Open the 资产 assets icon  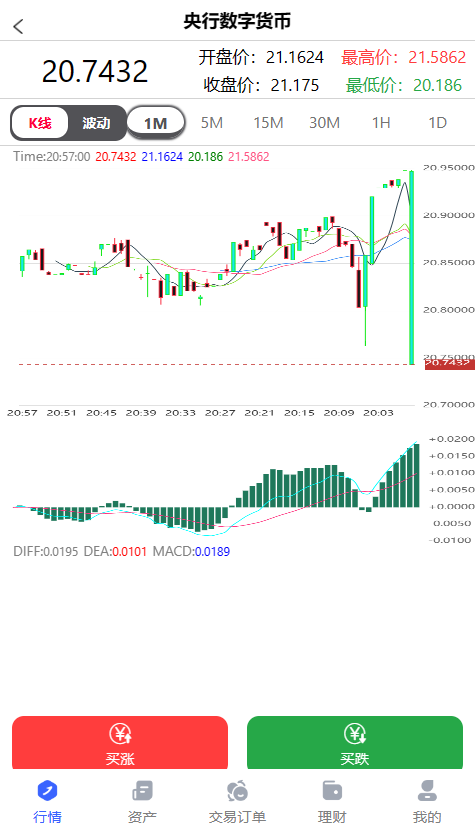(x=142, y=791)
